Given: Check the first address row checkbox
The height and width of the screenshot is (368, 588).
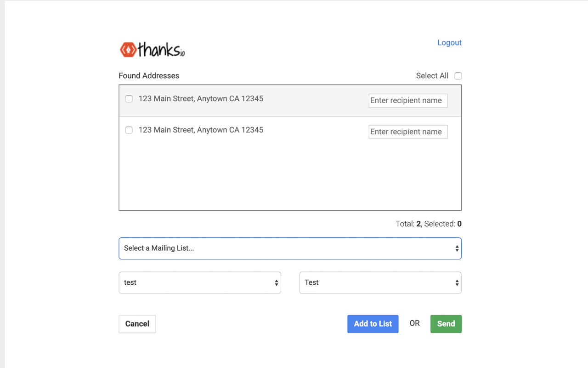Looking at the screenshot, I should click(x=129, y=99).
